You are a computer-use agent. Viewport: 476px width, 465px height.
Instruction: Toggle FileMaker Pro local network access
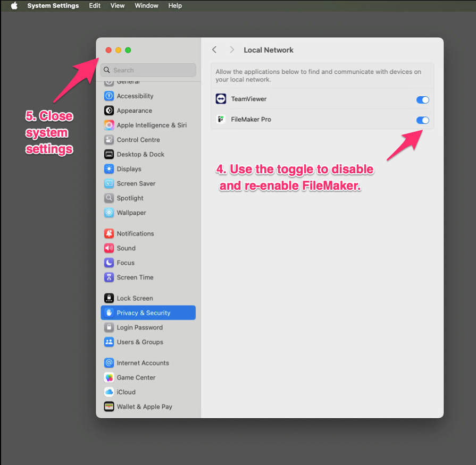click(423, 120)
